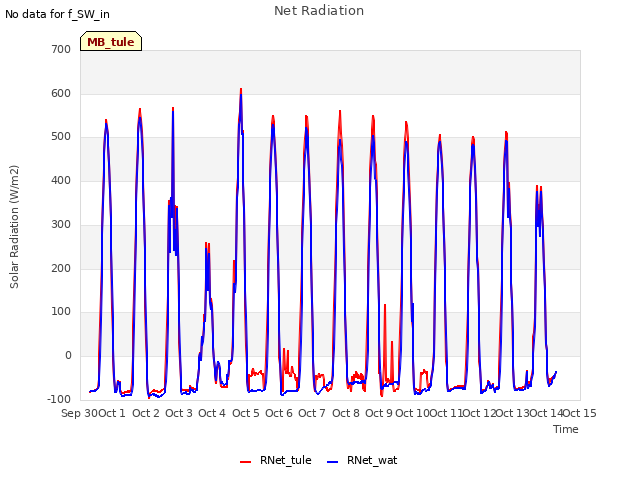The width and height of the screenshot is (640, 480).
Task: Click the Oct 8 x-axis tick label
Action: click(x=346, y=413)
